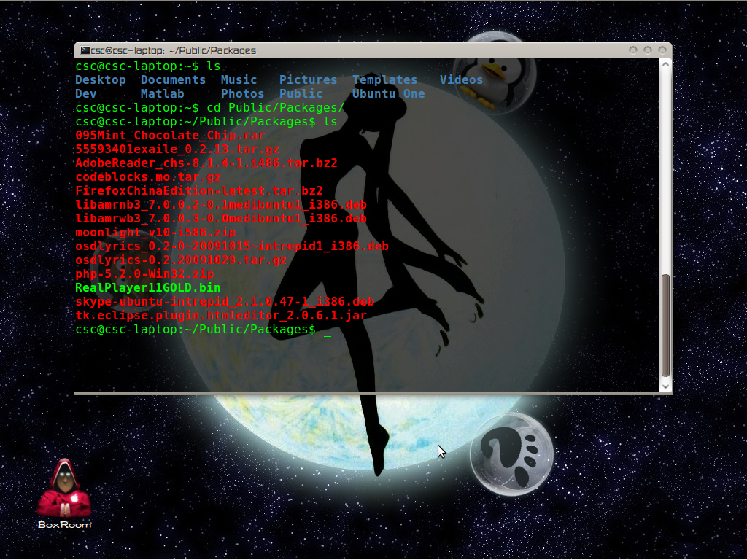Click the 'Matlab' directory name

[163, 94]
